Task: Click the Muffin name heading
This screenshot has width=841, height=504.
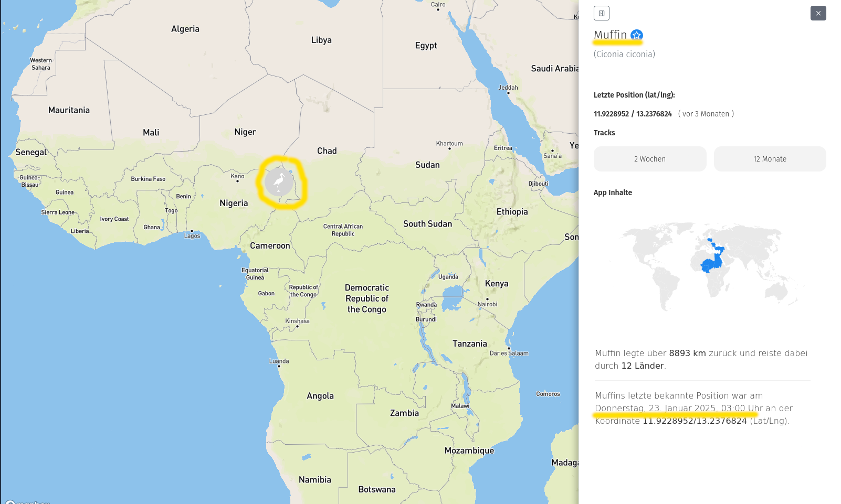Action: click(x=610, y=35)
